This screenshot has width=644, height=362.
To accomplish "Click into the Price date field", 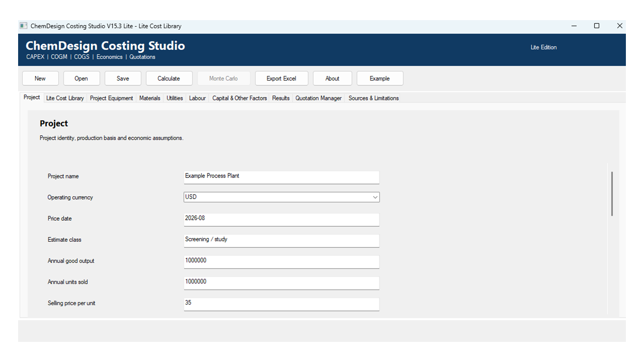I will 282,219.
